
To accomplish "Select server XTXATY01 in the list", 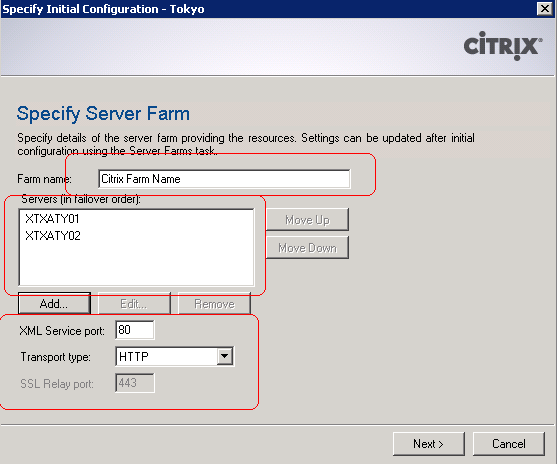I will click(52, 219).
